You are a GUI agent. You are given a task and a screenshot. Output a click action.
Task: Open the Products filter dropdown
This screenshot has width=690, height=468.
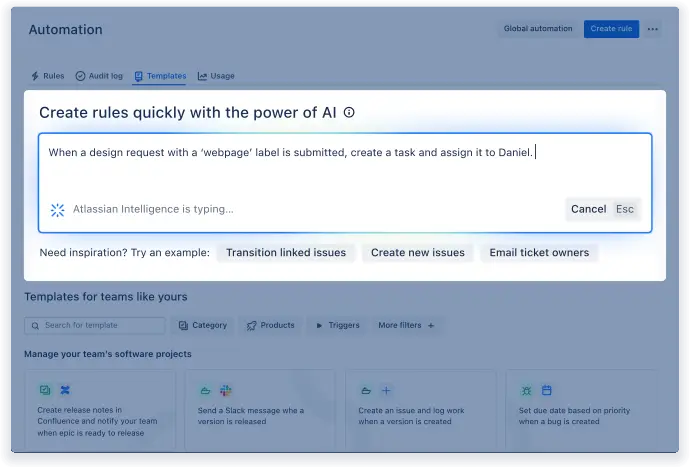[270, 325]
